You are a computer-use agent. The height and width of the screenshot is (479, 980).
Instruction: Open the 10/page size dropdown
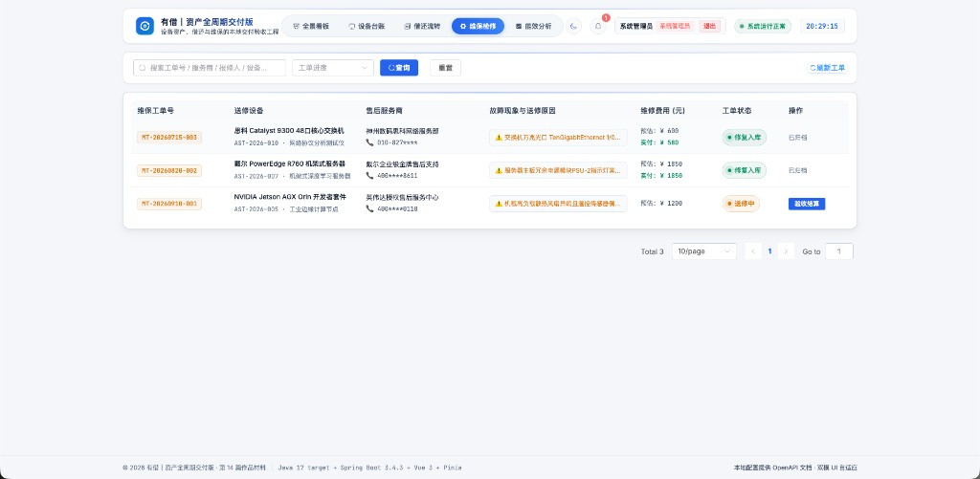[703, 251]
